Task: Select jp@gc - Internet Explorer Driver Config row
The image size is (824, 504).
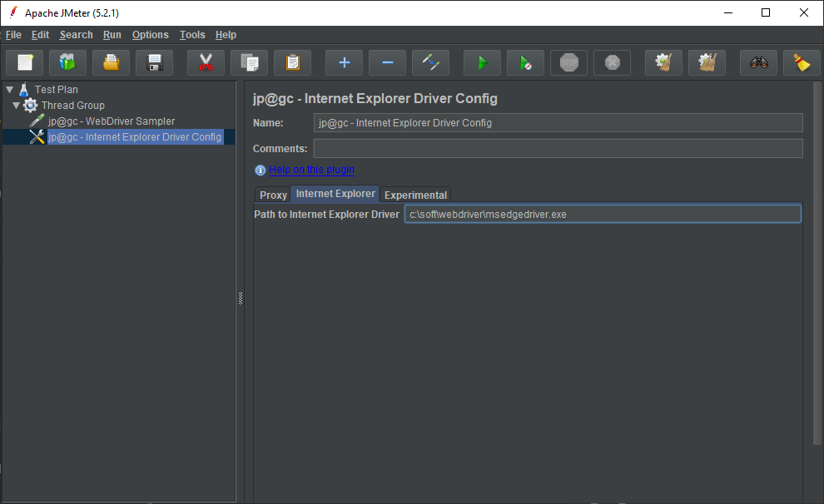Action: point(135,137)
